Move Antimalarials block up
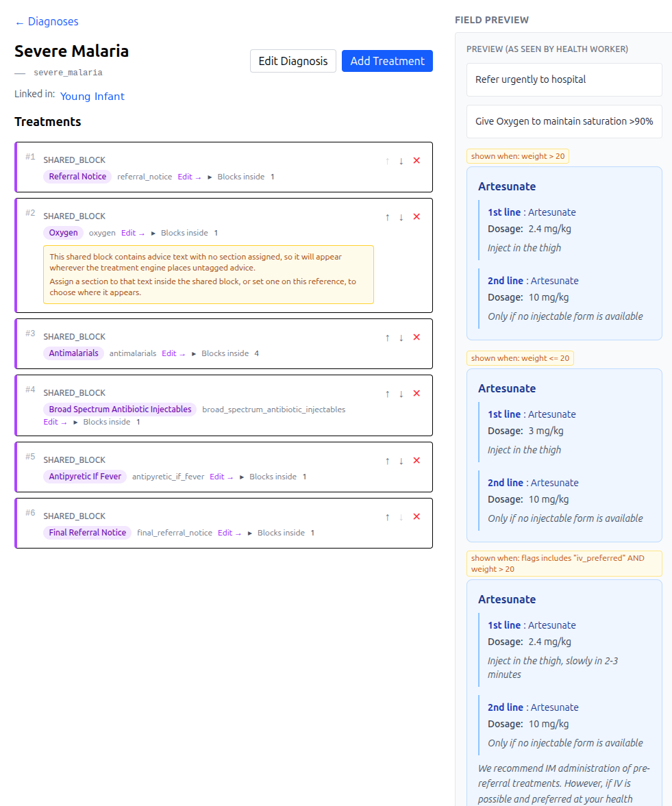Screen dimensions: 672x806 [387, 337]
